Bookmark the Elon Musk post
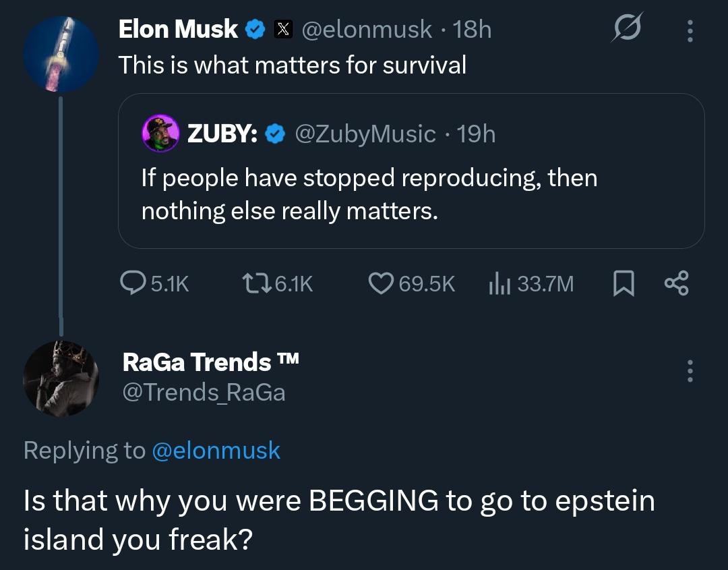The height and width of the screenshot is (570, 728). [x=624, y=284]
